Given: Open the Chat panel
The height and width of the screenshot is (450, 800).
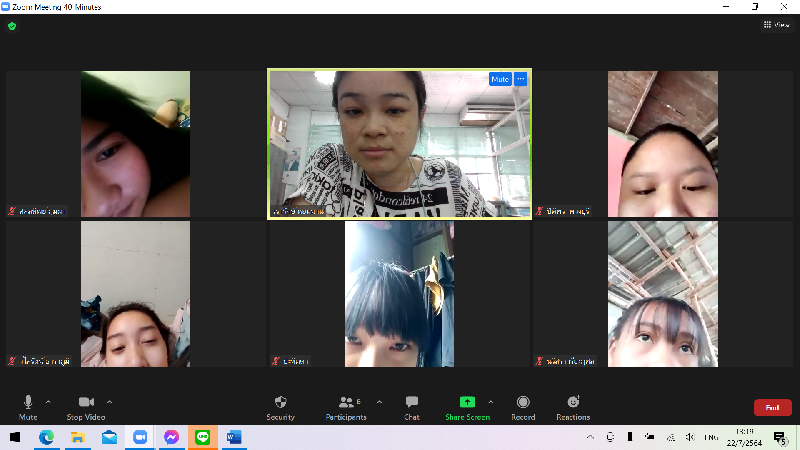Looking at the screenshot, I should (x=412, y=402).
